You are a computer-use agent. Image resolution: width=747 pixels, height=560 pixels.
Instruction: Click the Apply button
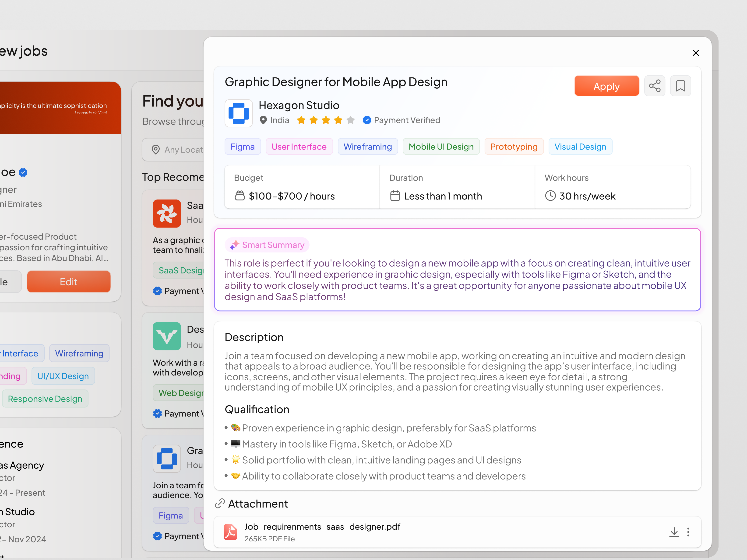(606, 86)
